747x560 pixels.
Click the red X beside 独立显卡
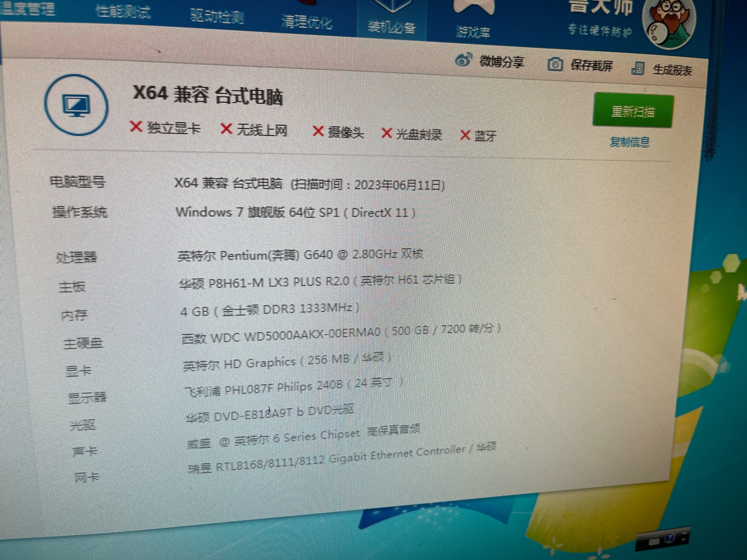(136, 126)
